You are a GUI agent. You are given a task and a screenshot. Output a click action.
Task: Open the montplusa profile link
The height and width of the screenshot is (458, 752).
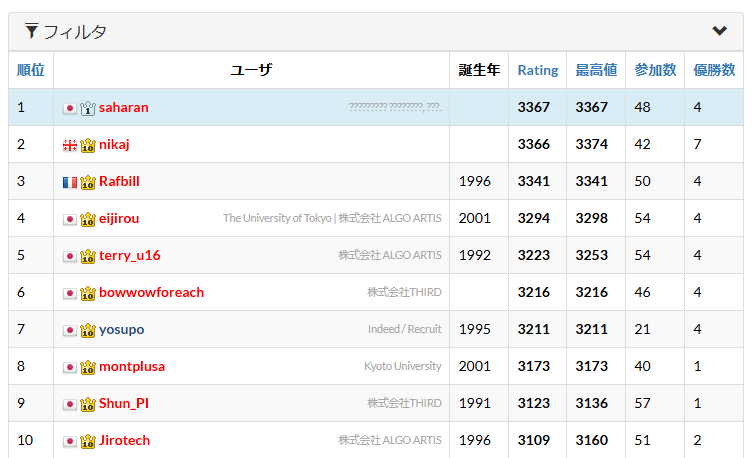(132, 366)
